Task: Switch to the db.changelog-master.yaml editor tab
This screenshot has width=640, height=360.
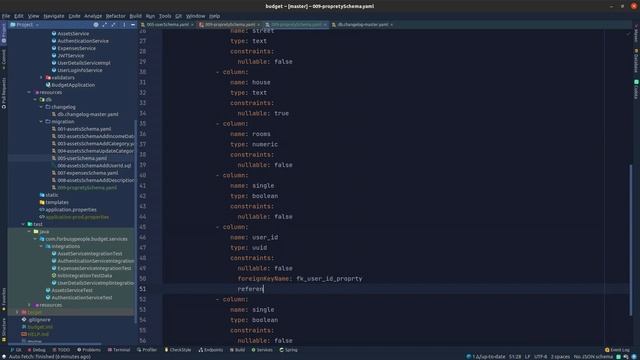Action: [362, 24]
